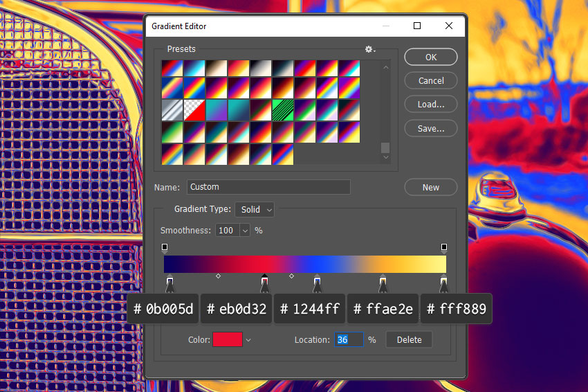
Task: Expand the arrow beside the Color swatch
Action: click(248, 340)
